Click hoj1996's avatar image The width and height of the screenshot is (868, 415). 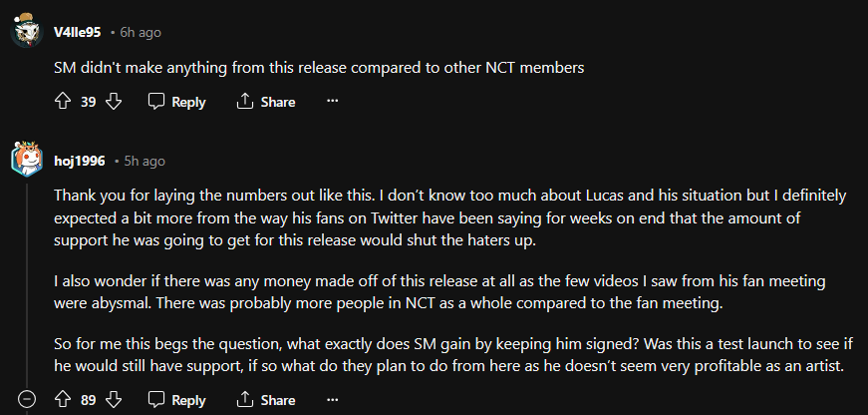pyautogui.click(x=26, y=160)
